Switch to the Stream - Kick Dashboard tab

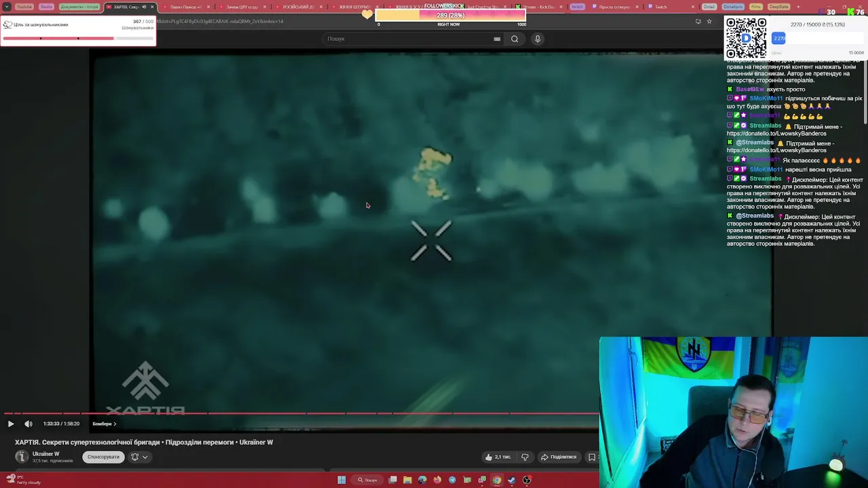(539, 7)
